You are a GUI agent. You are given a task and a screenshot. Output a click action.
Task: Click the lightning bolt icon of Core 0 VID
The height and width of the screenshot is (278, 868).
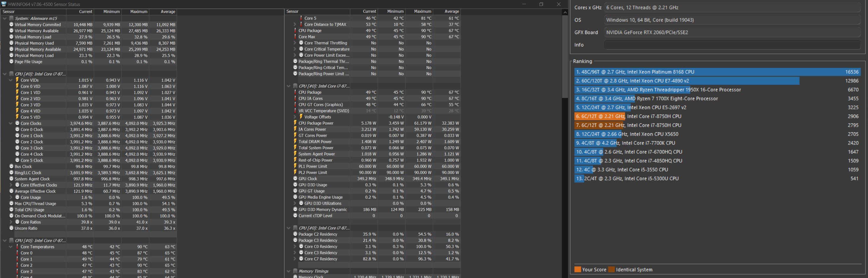(x=17, y=86)
